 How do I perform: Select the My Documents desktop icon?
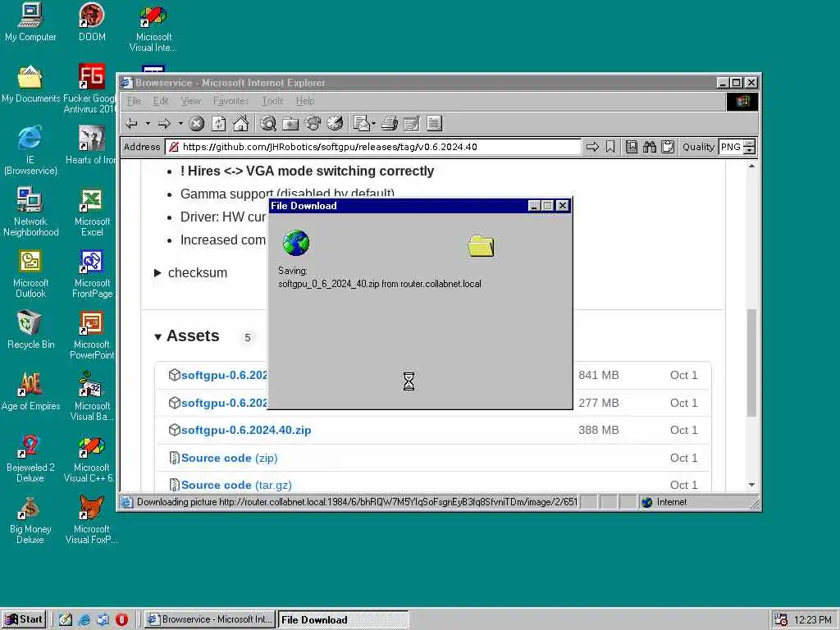point(30,84)
